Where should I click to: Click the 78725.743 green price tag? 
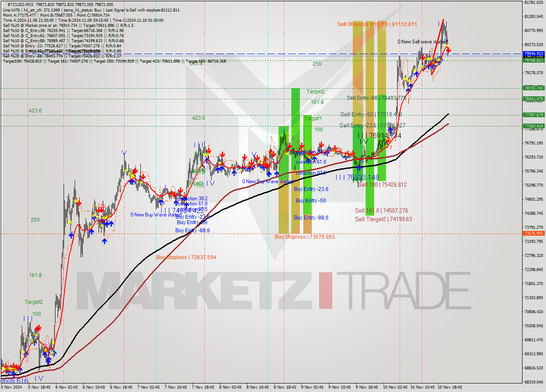point(534,88)
